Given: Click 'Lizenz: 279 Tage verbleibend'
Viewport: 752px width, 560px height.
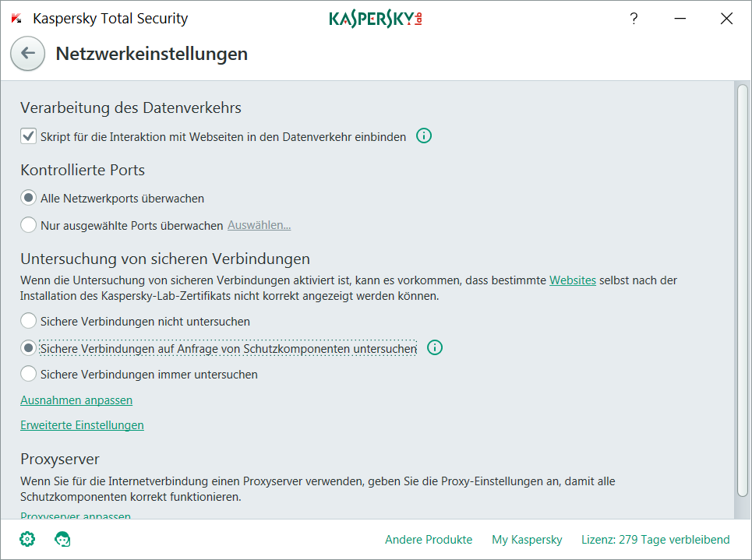Looking at the screenshot, I should pyautogui.click(x=655, y=540).
